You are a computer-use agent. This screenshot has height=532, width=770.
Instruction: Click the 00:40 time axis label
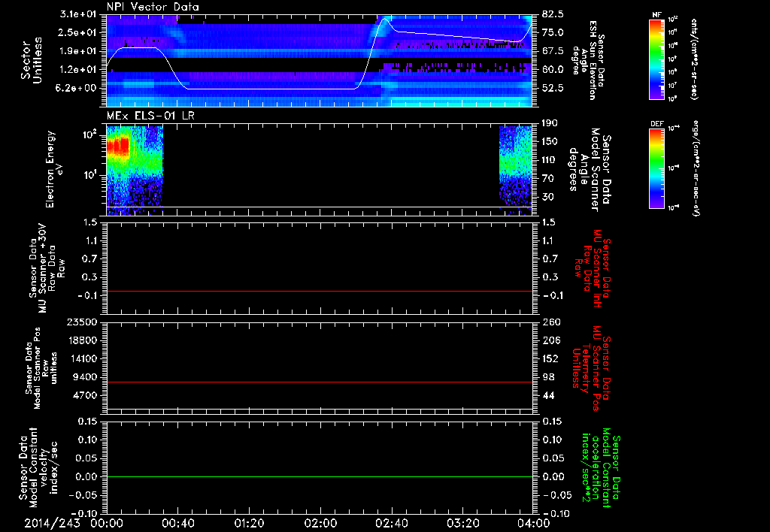[177, 523]
